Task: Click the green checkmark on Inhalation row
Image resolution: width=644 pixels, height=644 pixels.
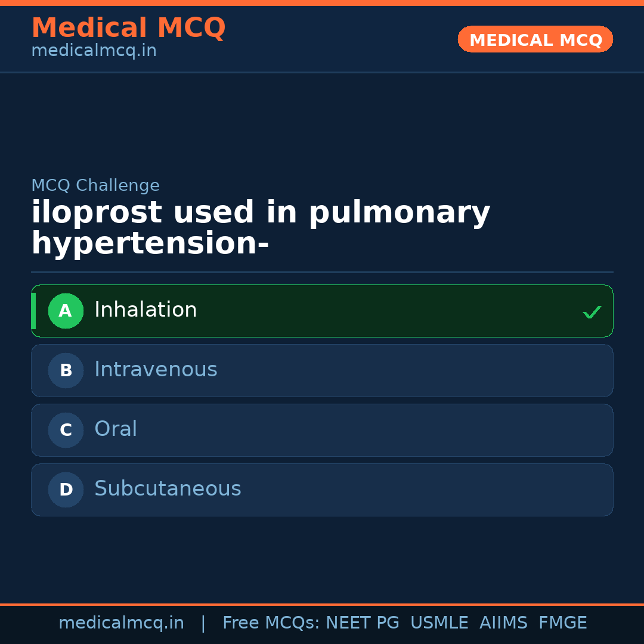Action: 592,312
